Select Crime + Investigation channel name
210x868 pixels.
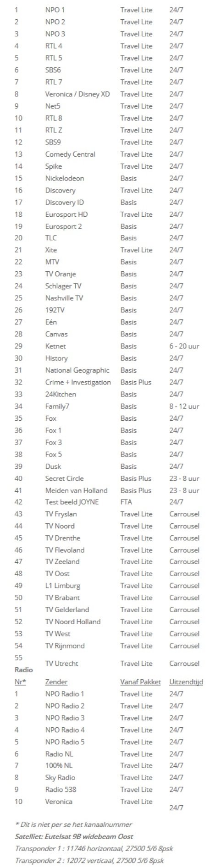tap(78, 382)
